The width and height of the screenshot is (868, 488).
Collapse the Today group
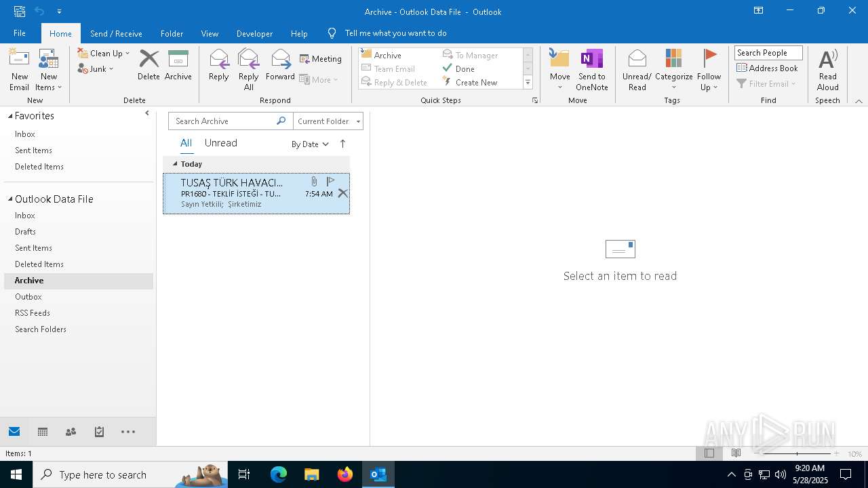(x=175, y=164)
